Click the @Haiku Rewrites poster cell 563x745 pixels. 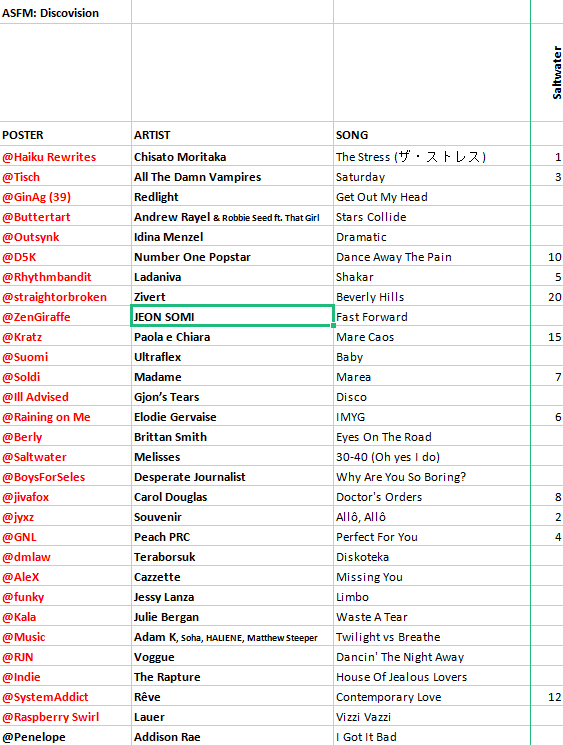[x=66, y=156]
